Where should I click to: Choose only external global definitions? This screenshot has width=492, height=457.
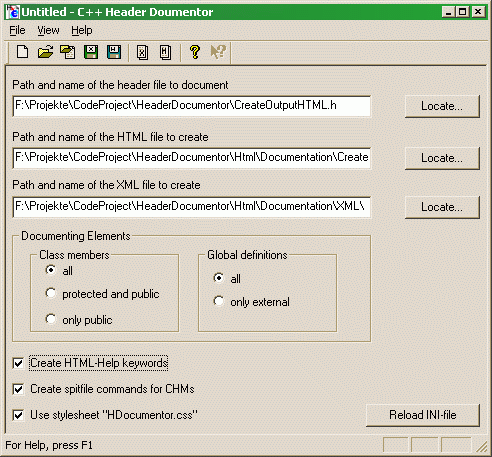pos(219,301)
